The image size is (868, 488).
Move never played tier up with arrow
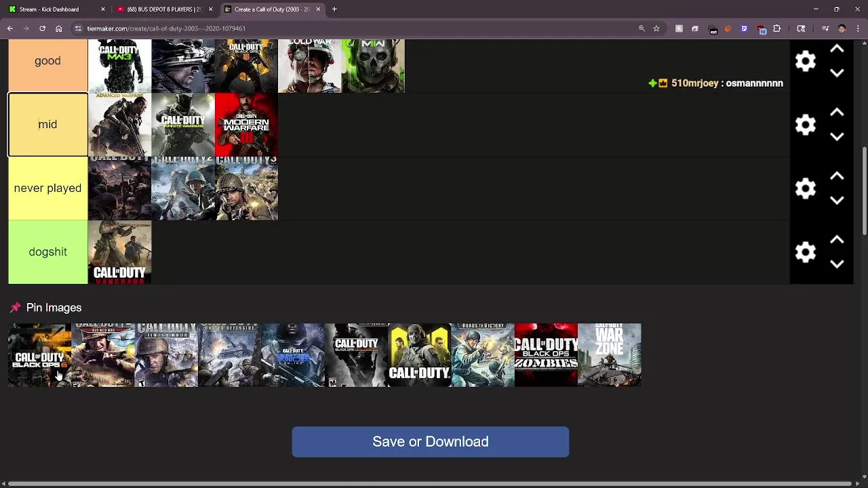pos(837,176)
